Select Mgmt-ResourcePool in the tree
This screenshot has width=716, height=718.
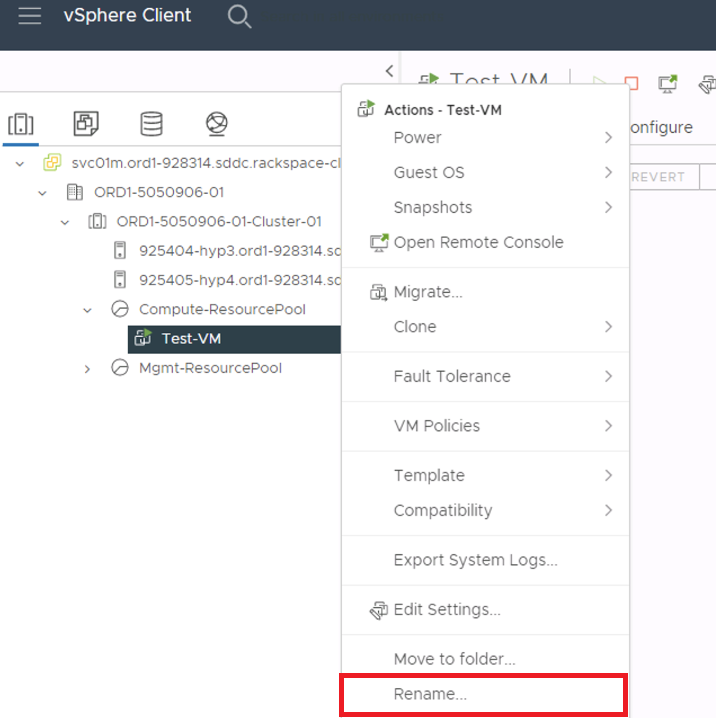(210, 368)
